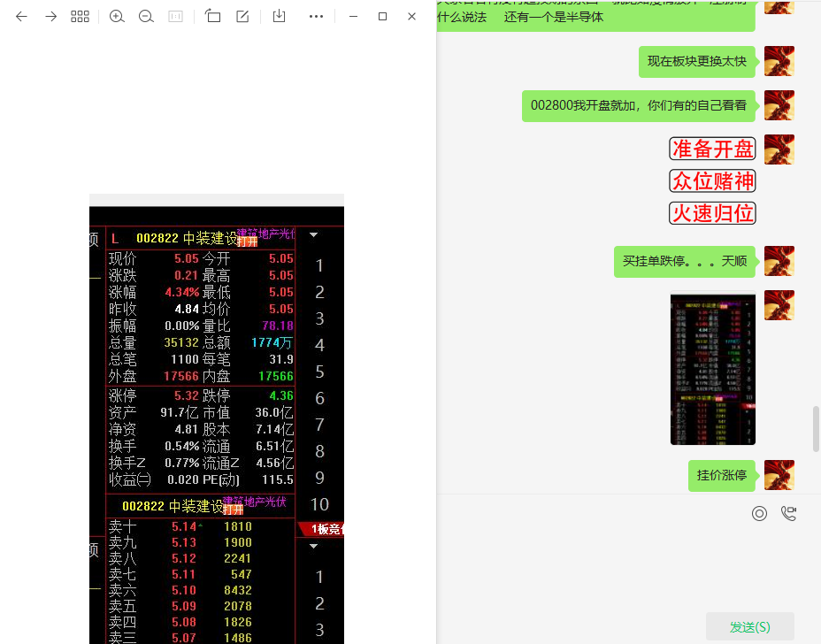The height and width of the screenshot is (644, 821).
Task: Click the second 002822 中装建设 header above order book
Action: (173, 506)
